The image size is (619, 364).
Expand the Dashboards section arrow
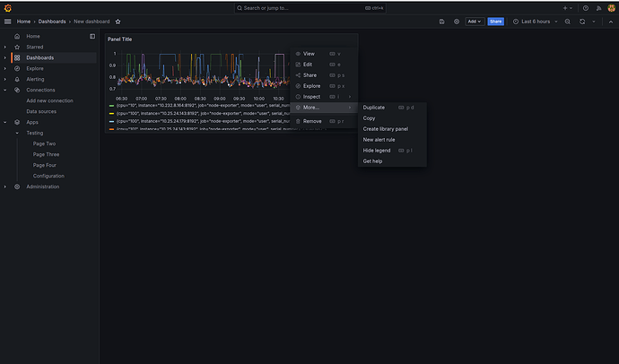[5, 57]
